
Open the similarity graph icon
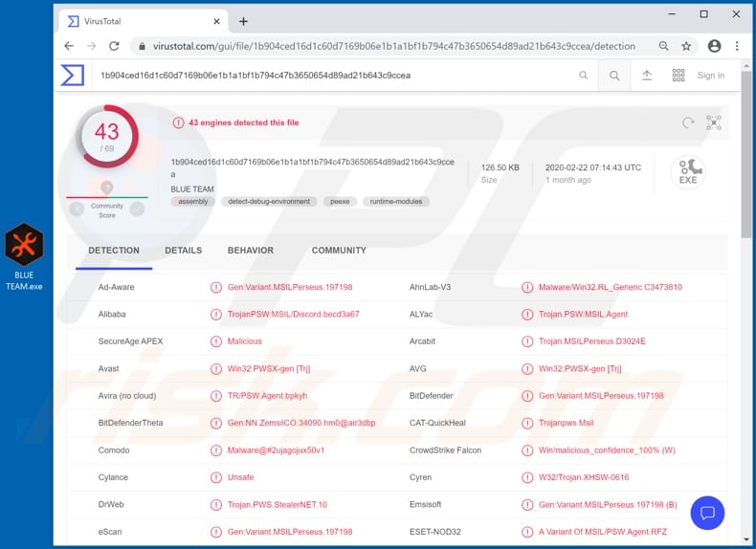tap(714, 123)
